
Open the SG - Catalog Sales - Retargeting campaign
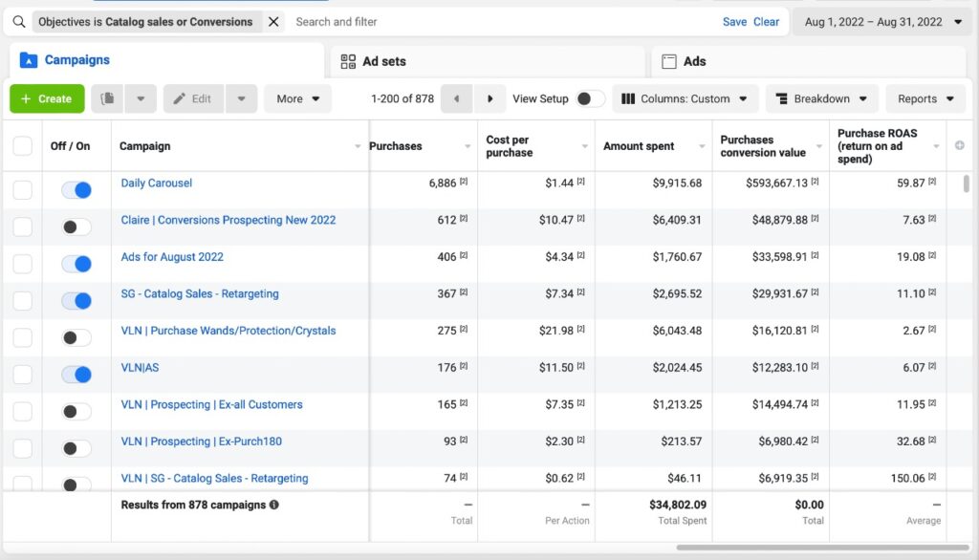tap(200, 293)
